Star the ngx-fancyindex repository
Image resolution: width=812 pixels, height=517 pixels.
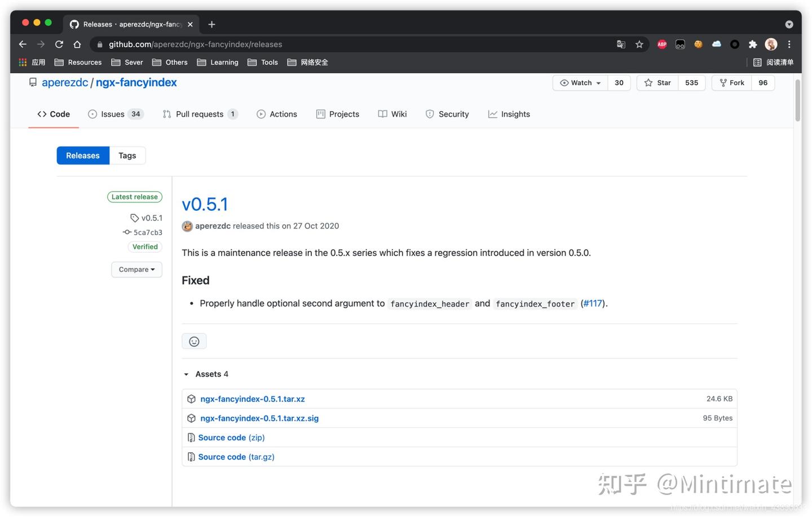point(657,82)
